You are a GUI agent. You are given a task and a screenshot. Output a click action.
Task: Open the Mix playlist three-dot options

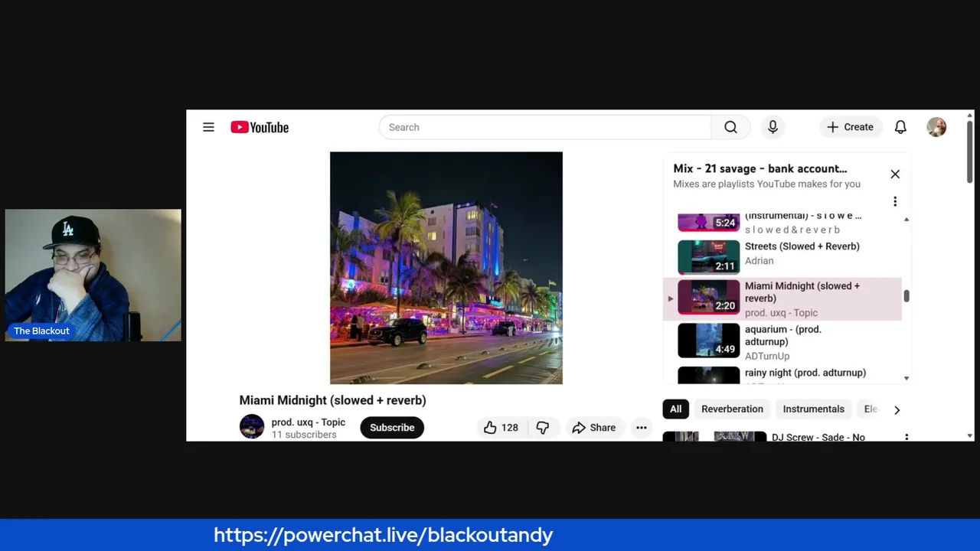(x=895, y=201)
